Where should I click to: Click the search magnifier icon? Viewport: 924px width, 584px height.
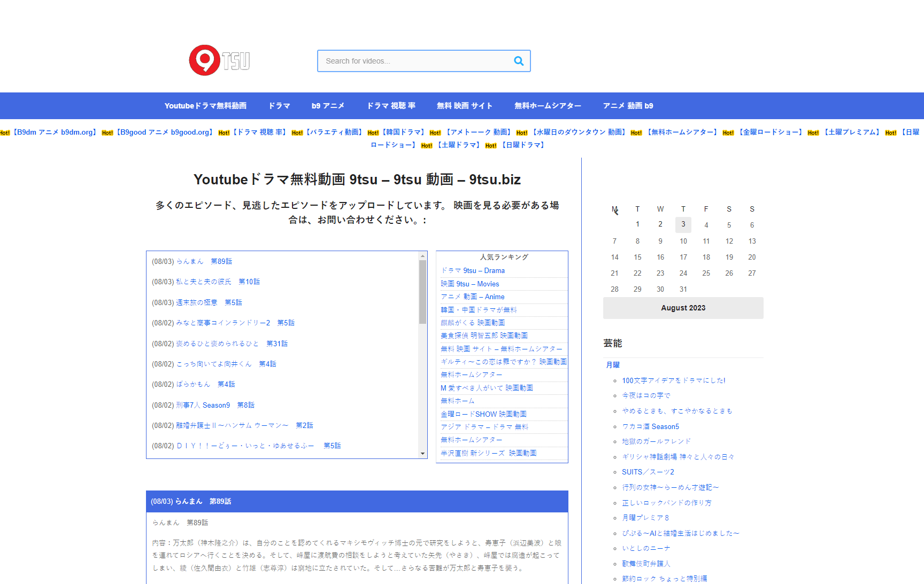click(518, 61)
